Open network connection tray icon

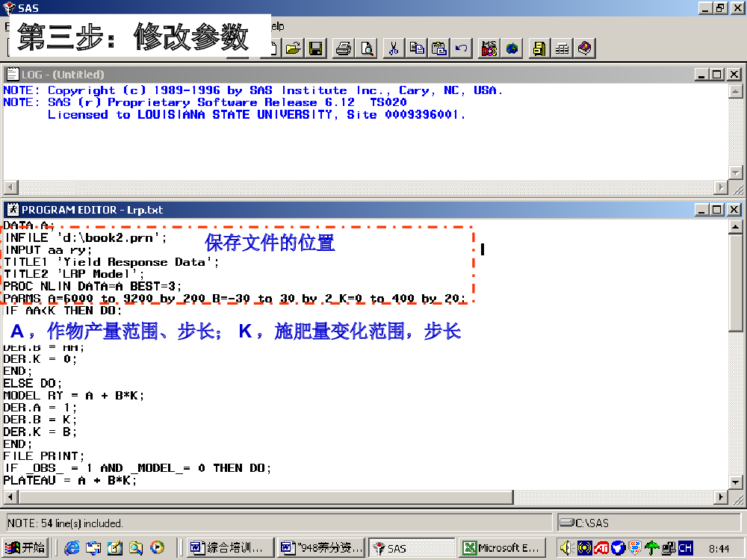click(669, 548)
